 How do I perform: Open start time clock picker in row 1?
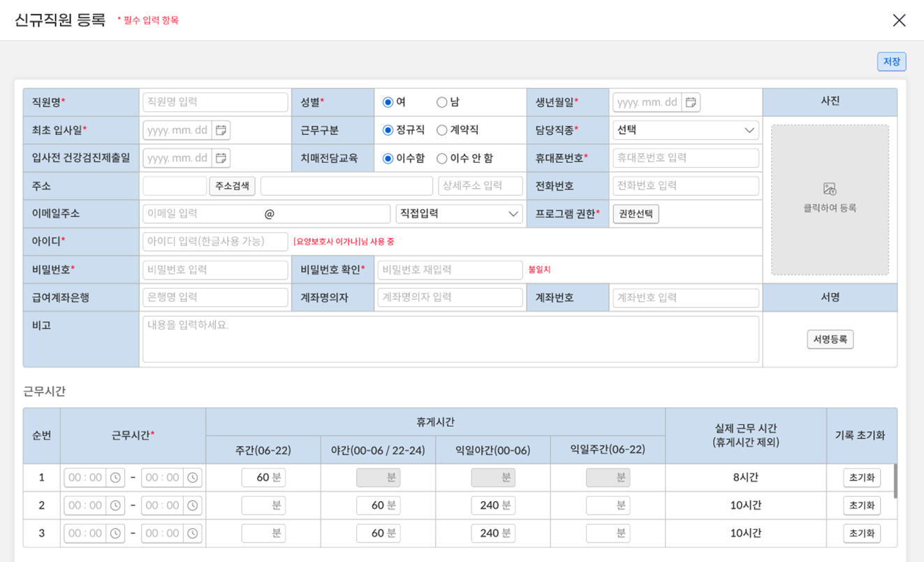point(115,477)
